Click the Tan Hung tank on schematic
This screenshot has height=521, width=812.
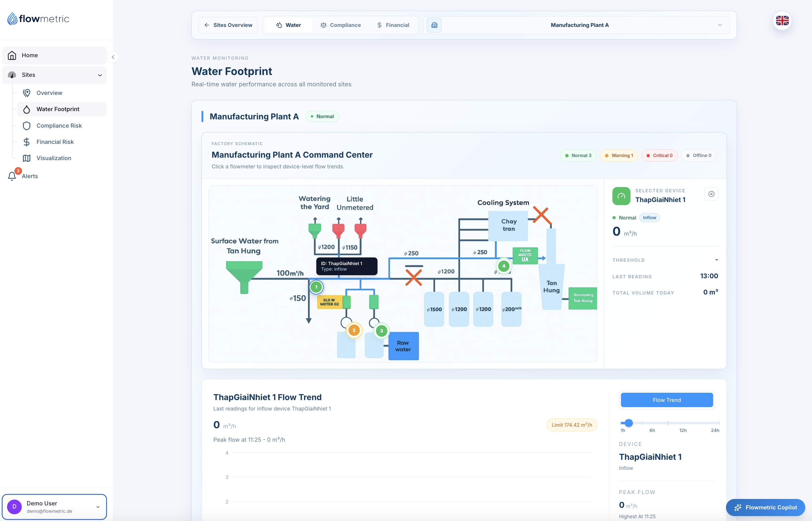coord(551,287)
